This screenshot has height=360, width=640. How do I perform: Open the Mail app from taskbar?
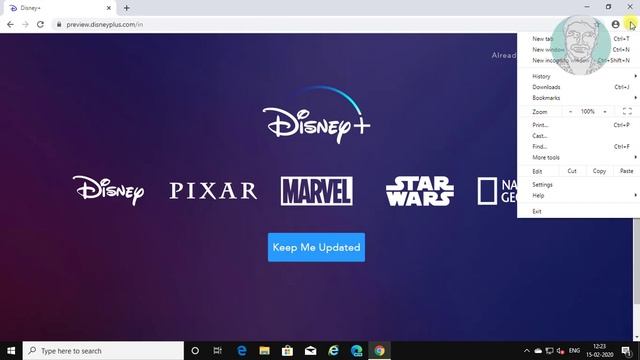click(x=311, y=351)
